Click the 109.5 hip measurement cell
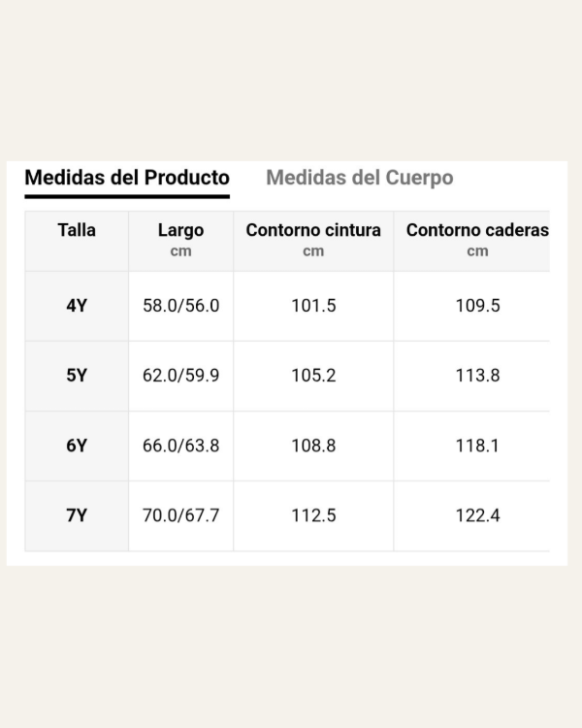582x728 pixels. (x=477, y=306)
